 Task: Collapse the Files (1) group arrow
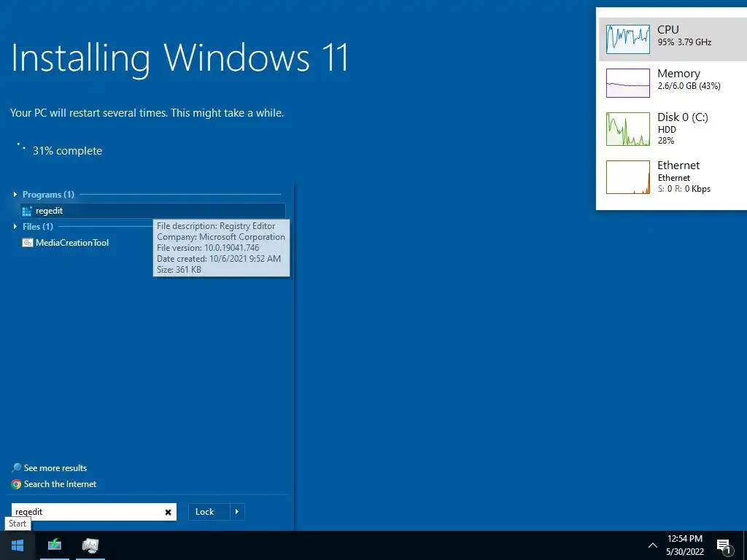[x=15, y=226]
